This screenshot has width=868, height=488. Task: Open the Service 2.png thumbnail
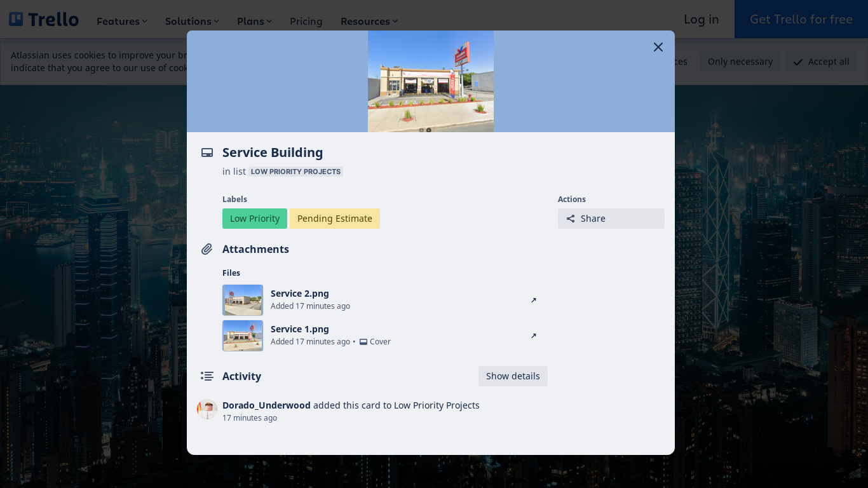[x=243, y=300]
